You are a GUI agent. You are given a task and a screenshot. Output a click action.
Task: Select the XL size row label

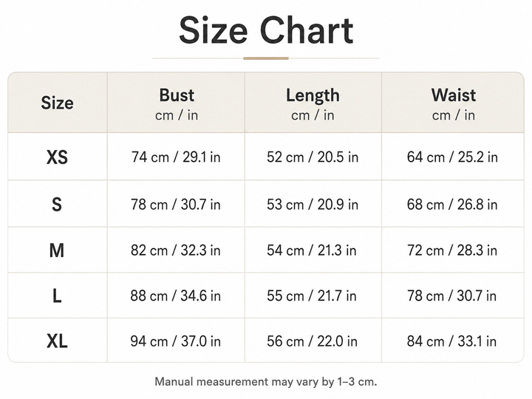point(57,341)
